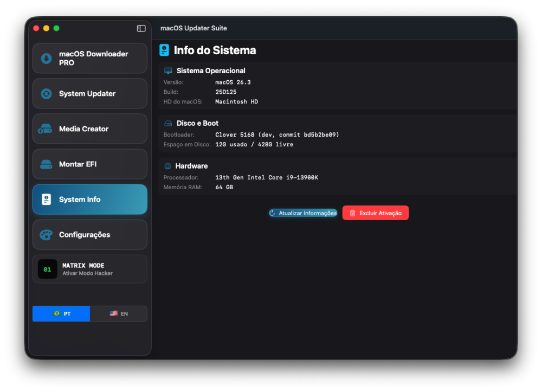Open Configurações settings section
Screen dimensions: 542x392
[90, 235]
